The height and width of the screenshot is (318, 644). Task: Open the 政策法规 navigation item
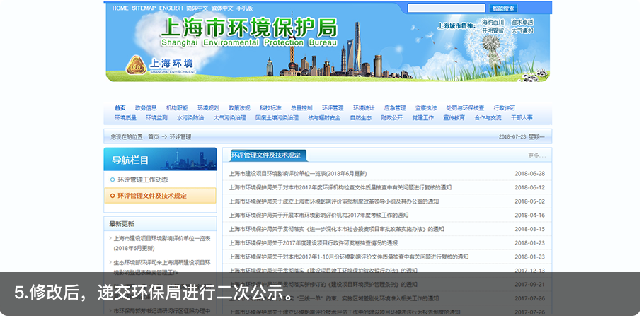(x=239, y=108)
